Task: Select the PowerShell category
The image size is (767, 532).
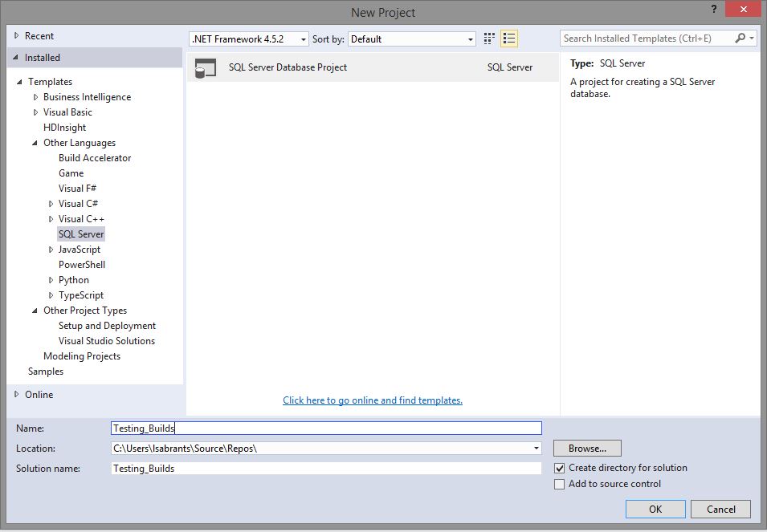Action: pos(82,264)
